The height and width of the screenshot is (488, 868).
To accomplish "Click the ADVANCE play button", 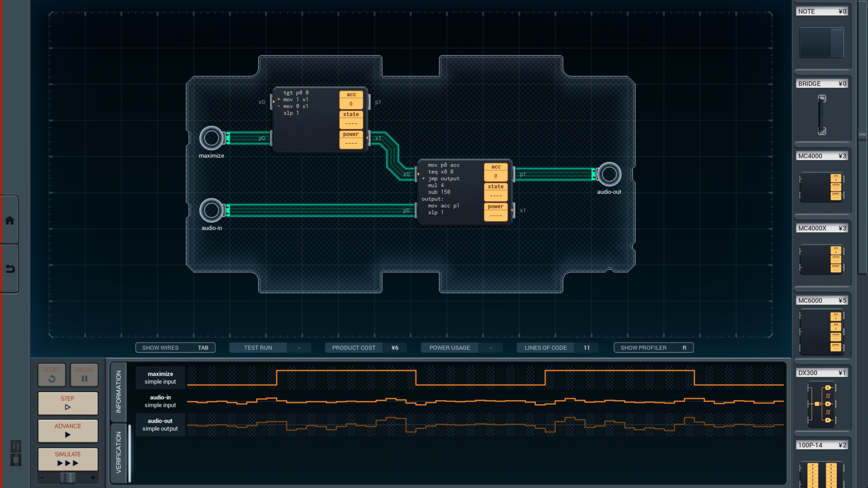I will (68, 431).
